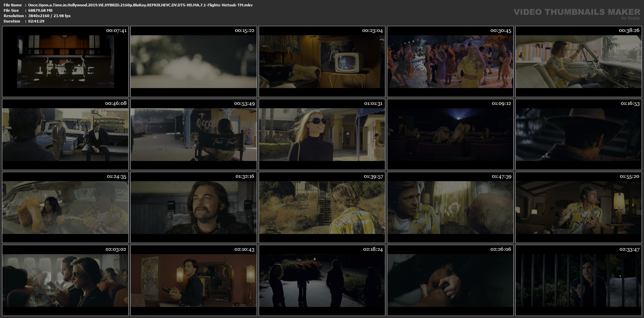Select the thumbnail at 01:09:12
The width and height of the screenshot is (644, 318).
[x=450, y=134]
